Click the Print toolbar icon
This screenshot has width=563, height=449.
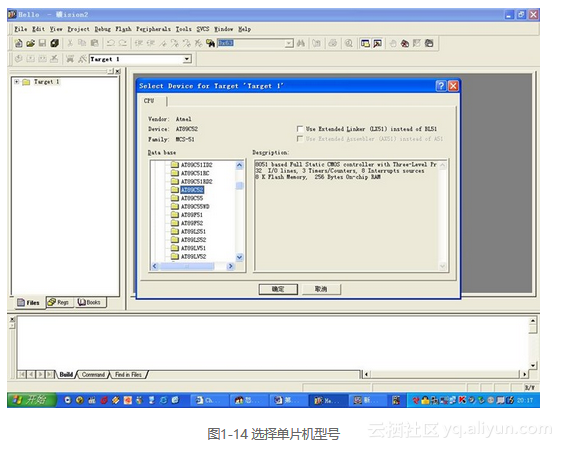tap(333, 43)
